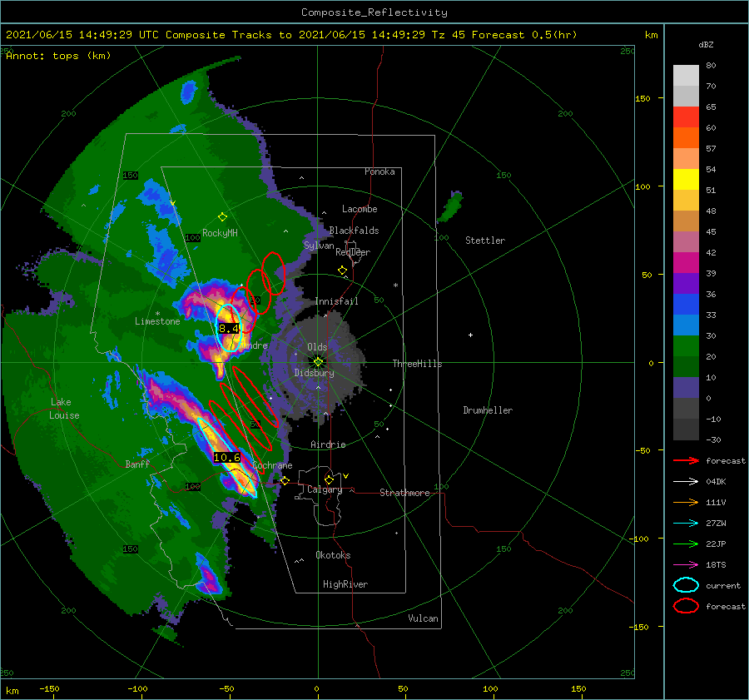Screen dimensions: 749x700
Task: Click the Drumheller town label
Action: [x=488, y=410]
